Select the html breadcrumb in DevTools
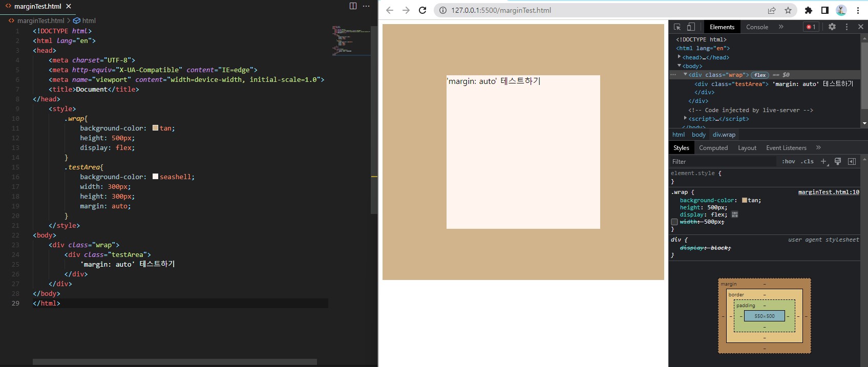Screen dimensions: 868x367 tap(679, 135)
